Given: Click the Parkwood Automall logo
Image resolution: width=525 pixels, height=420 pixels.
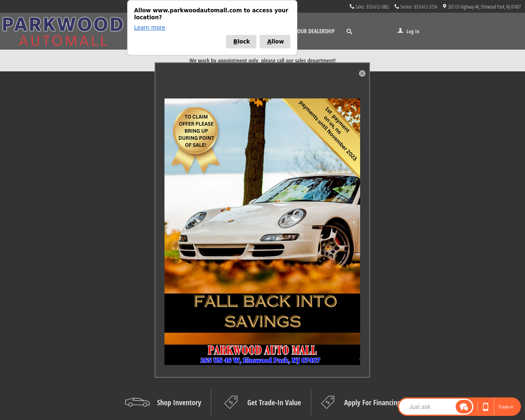Looking at the screenshot, I should click(x=63, y=31).
